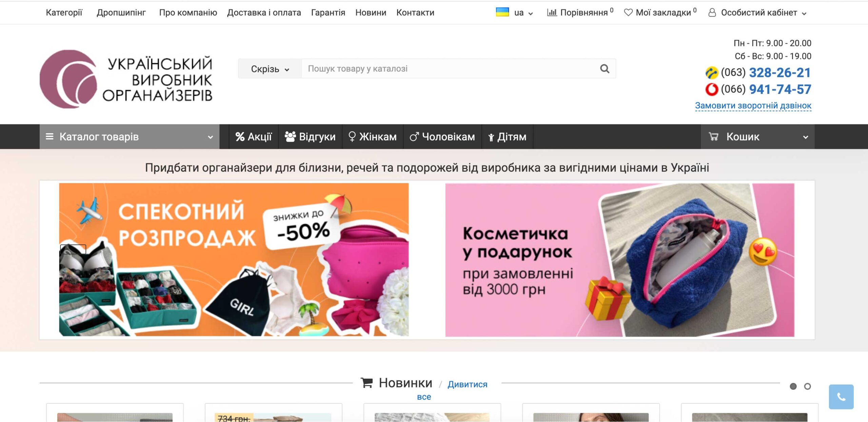Click the search magnifier icon
This screenshot has width=868, height=422.
coord(605,69)
